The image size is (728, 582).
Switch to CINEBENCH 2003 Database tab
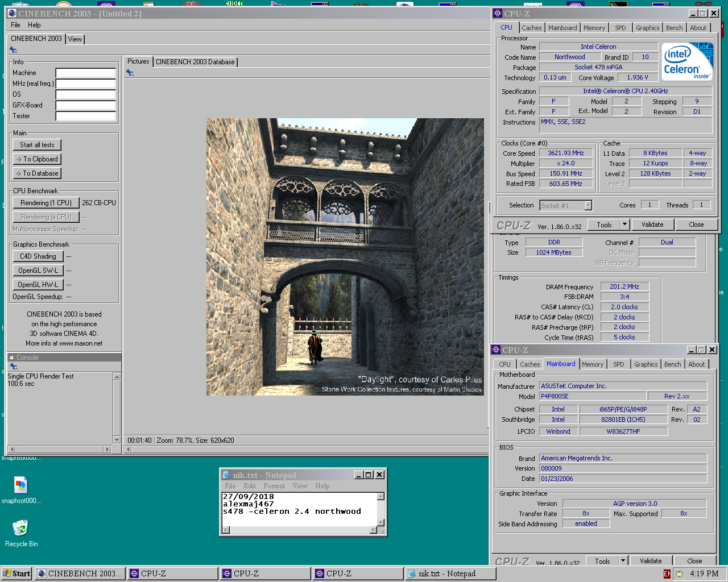pos(195,62)
